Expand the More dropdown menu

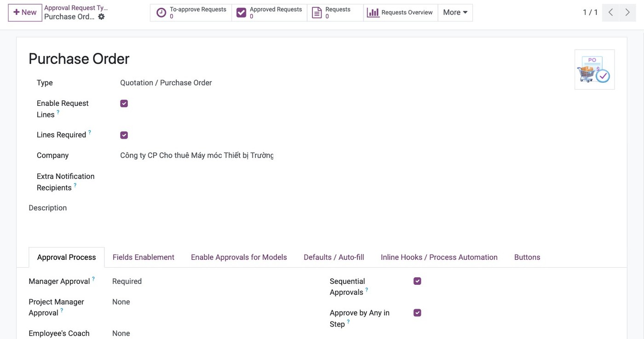point(455,13)
